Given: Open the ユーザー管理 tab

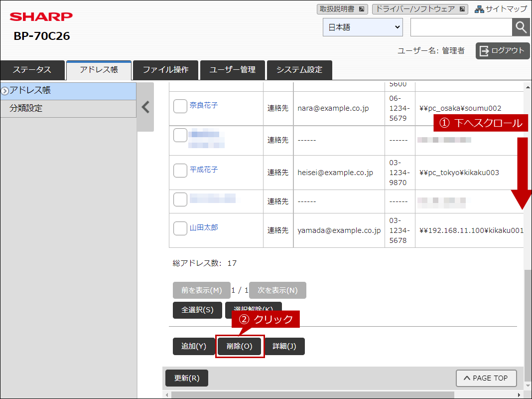Looking at the screenshot, I should coord(233,70).
